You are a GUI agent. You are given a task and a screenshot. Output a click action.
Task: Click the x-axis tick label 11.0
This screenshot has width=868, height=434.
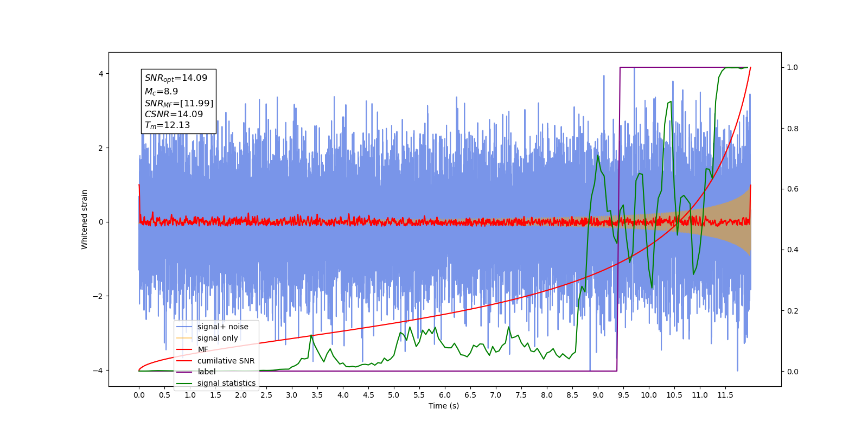click(700, 395)
